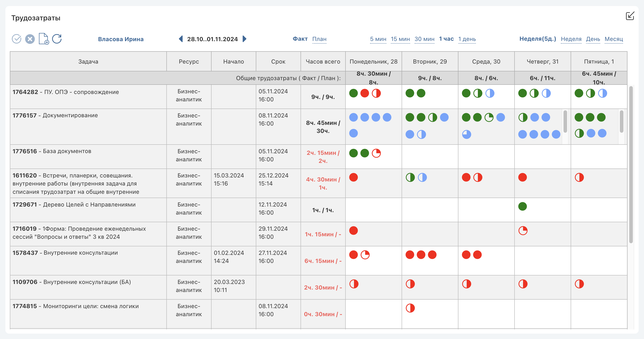Click Wednesday total 8ч. / 6ч.

(486, 78)
